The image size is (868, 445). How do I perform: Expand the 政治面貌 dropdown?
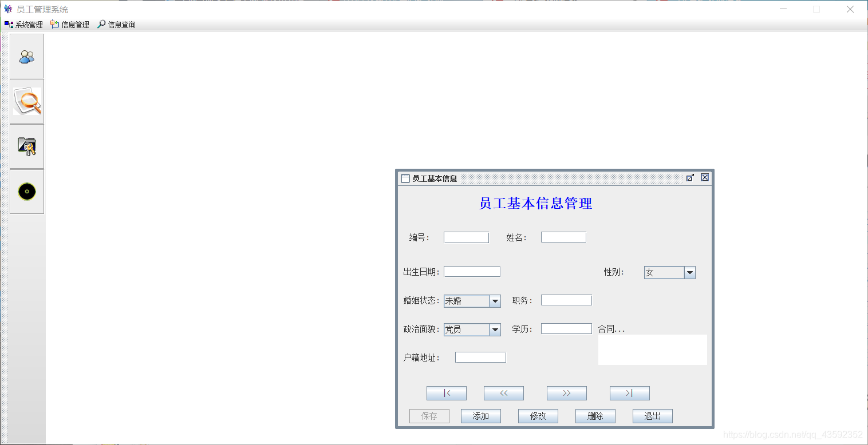pyautogui.click(x=495, y=329)
